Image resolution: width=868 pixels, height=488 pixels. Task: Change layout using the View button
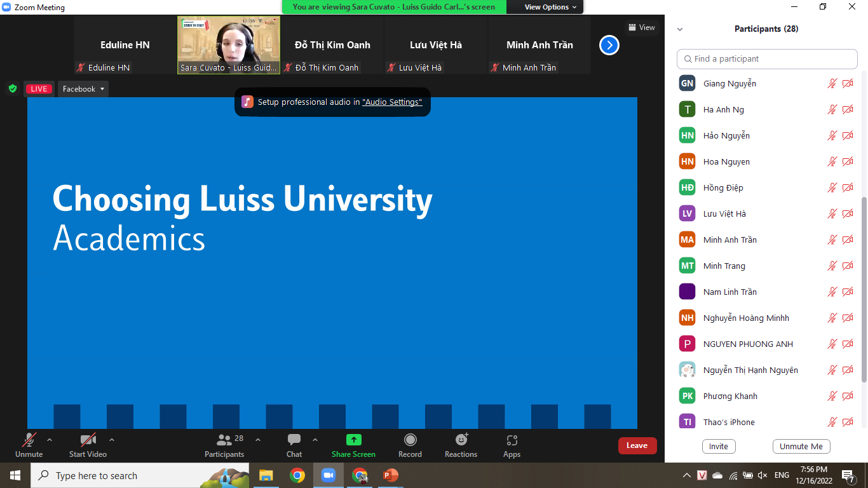[x=641, y=27]
